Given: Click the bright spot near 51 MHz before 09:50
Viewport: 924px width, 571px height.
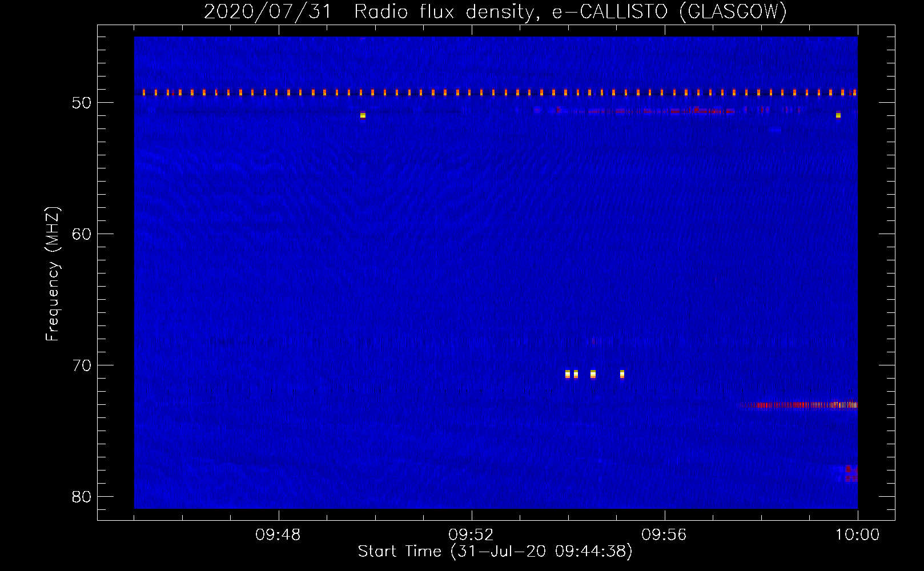Looking at the screenshot, I should [363, 115].
